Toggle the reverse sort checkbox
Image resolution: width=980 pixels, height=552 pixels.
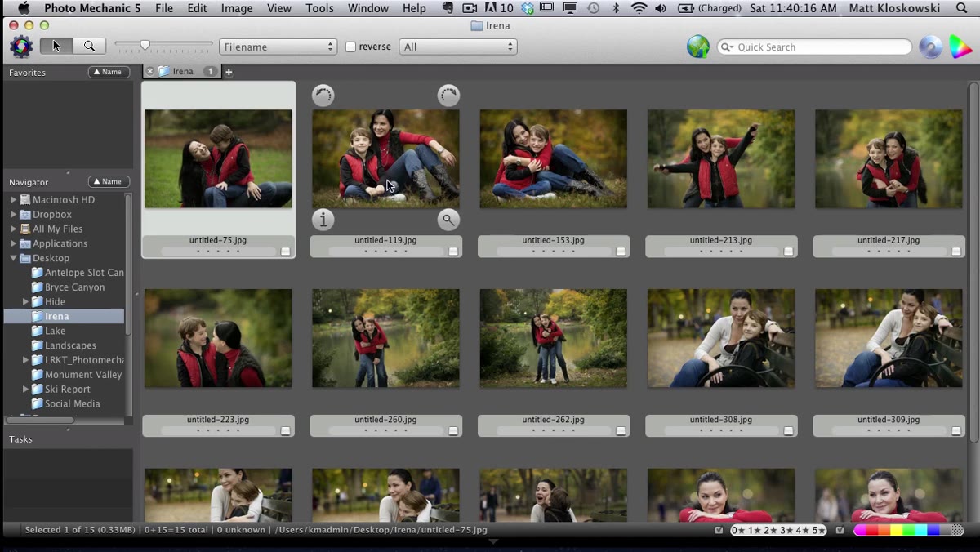[x=350, y=47]
